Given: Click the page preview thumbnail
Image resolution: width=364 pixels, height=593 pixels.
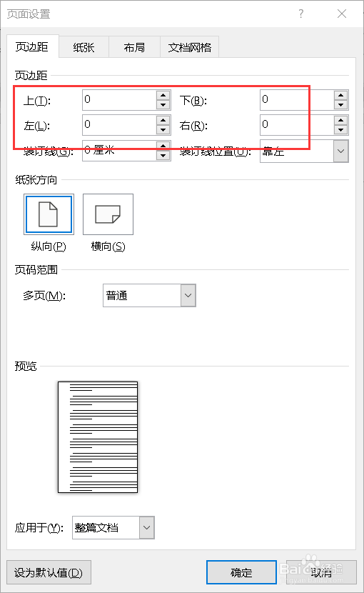Looking at the screenshot, I should pos(98,437).
